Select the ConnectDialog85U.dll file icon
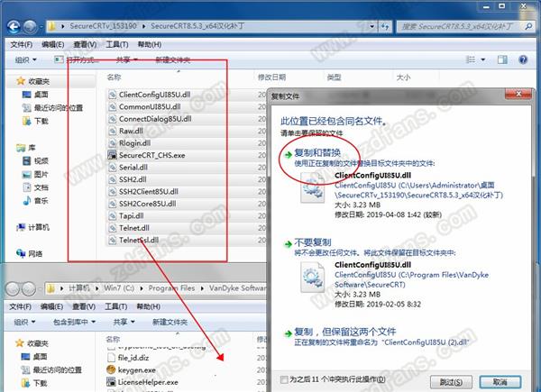 tap(112, 119)
